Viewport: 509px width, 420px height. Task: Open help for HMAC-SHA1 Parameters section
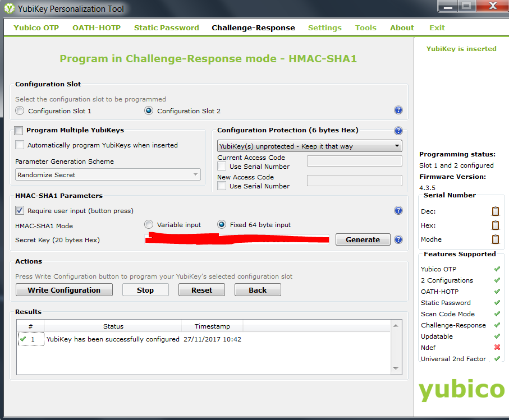(x=398, y=210)
